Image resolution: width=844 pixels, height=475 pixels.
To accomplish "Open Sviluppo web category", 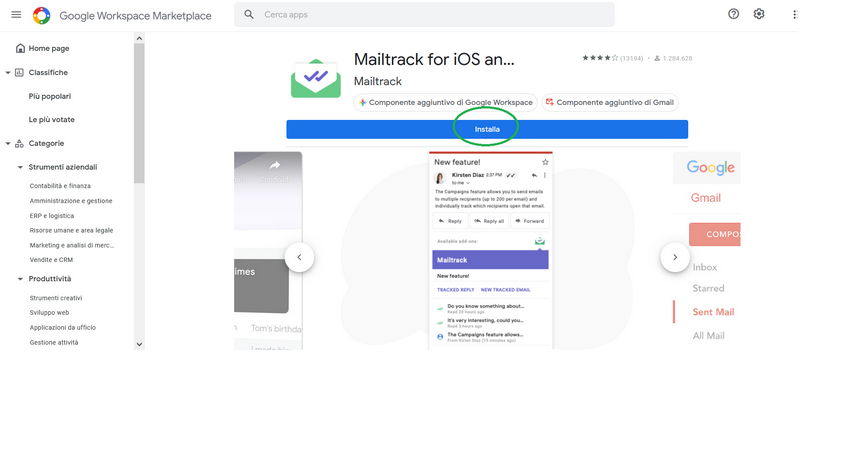I will 49,313.
